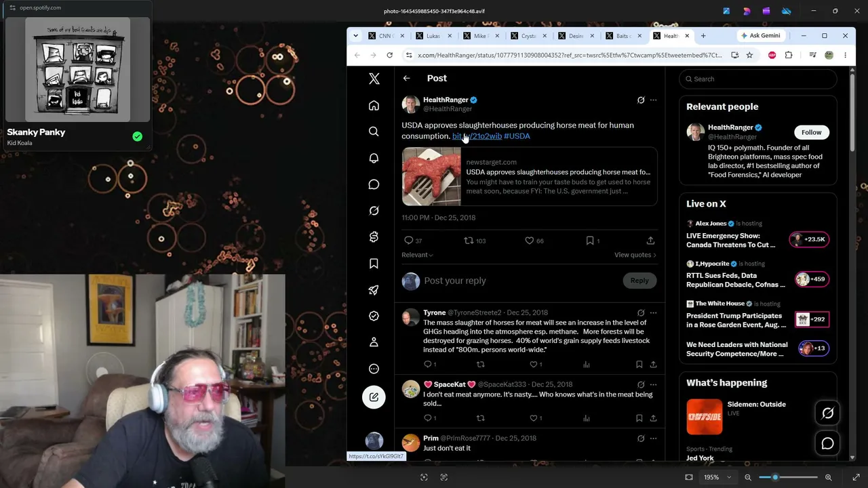Viewport: 868px width, 488px height.
Task: Open the Skanky Panky album art thumbnail
Action: pos(78,70)
